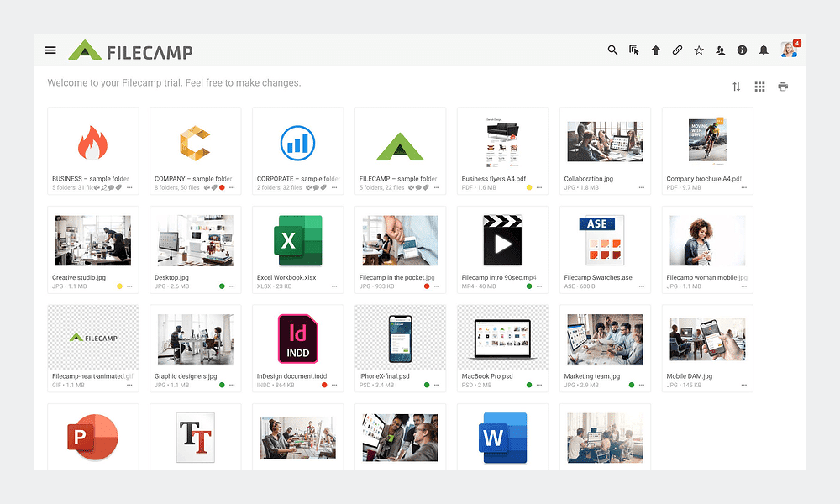The height and width of the screenshot is (504, 840).
Task: Open more options for Business flyers A4.pdf
Action: [x=539, y=187]
